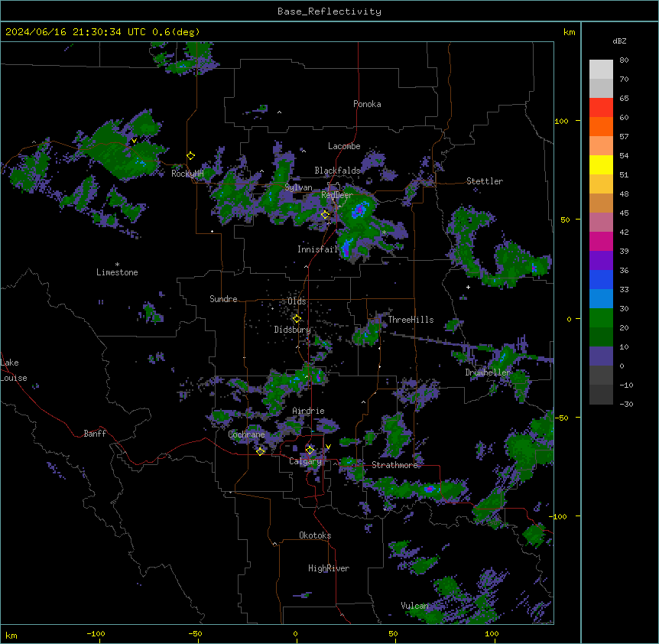Select the violet legend swatch between 10 and 0
The width and height of the screenshot is (659, 644).
(x=601, y=356)
